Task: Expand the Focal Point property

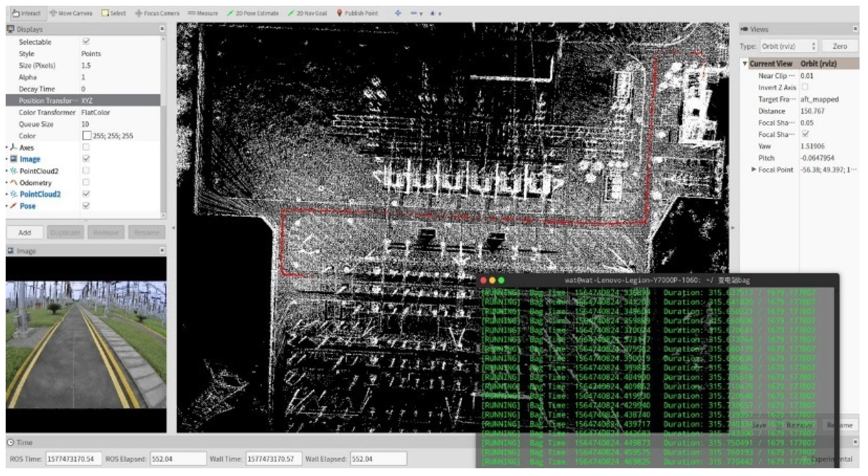Action: click(754, 169)
